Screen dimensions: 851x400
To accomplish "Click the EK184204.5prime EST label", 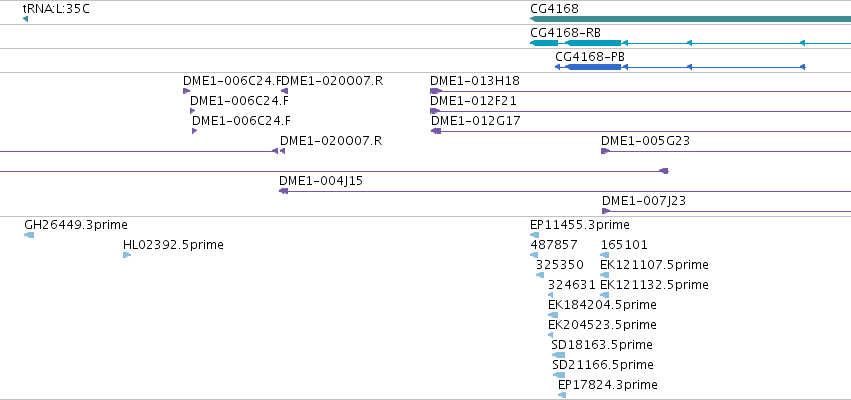I will [x=602, y=305].
